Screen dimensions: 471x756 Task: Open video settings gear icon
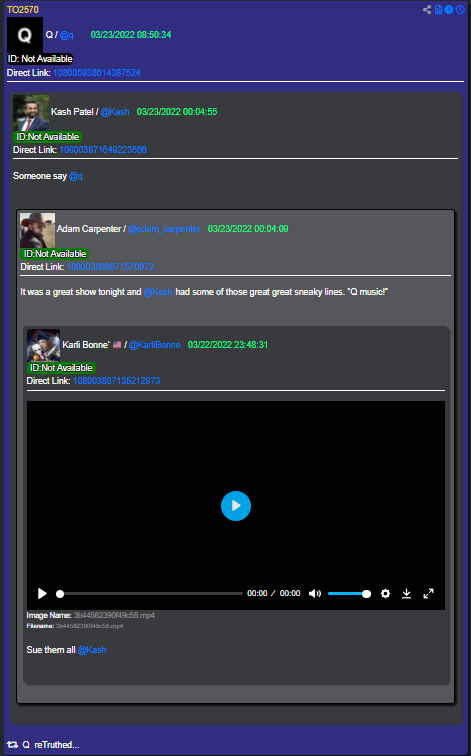click(x=385, y=594)
